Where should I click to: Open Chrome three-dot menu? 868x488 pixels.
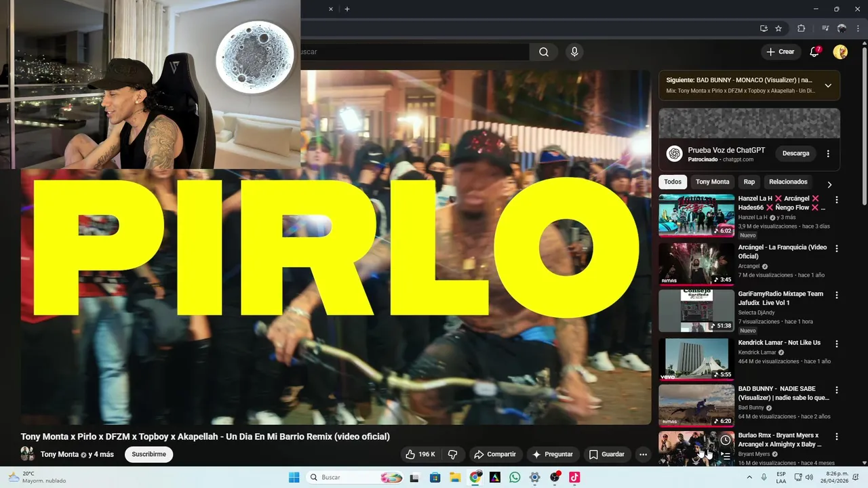point(859,28)
